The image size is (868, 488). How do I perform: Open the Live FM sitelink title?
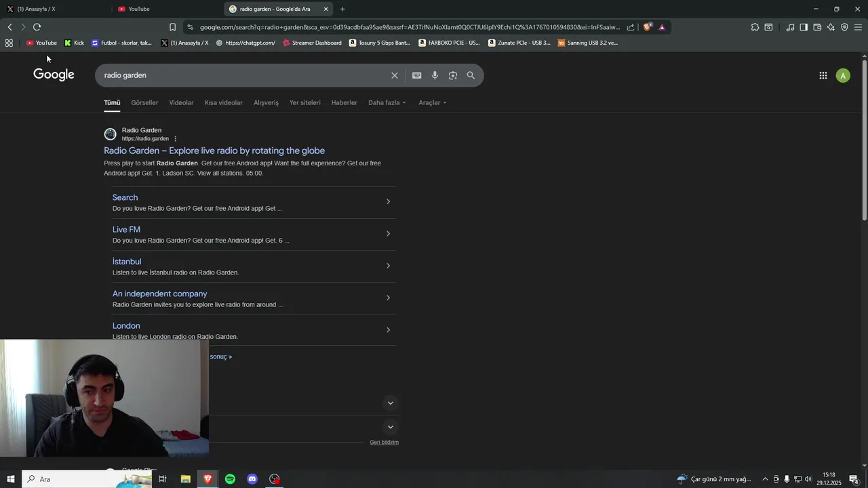(126, 230)
